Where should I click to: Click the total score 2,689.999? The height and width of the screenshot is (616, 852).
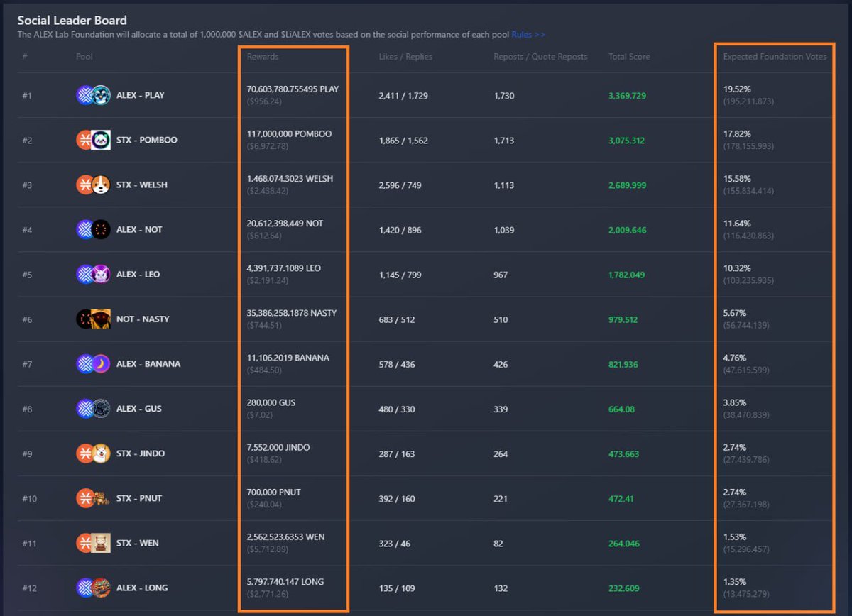point(627,185)
